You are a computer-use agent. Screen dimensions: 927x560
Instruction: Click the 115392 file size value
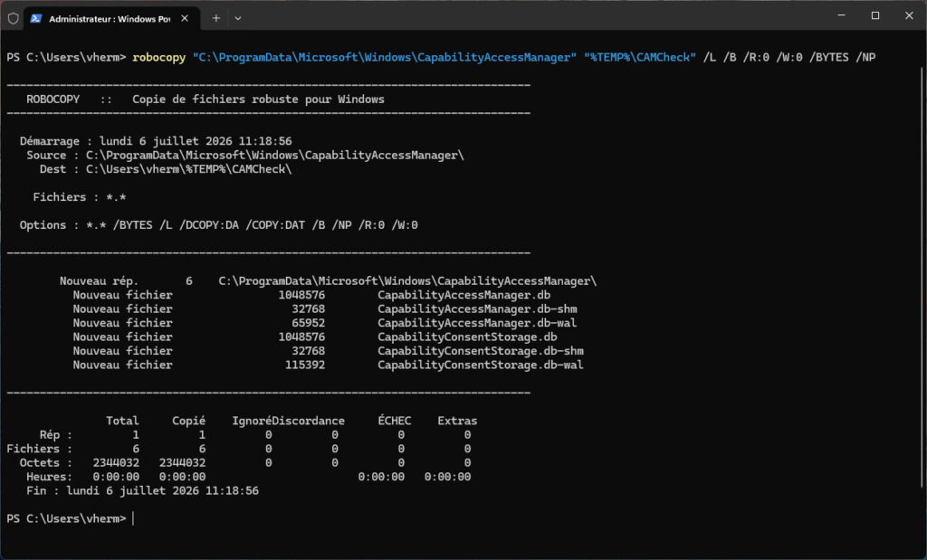click(x=305, y=365)
